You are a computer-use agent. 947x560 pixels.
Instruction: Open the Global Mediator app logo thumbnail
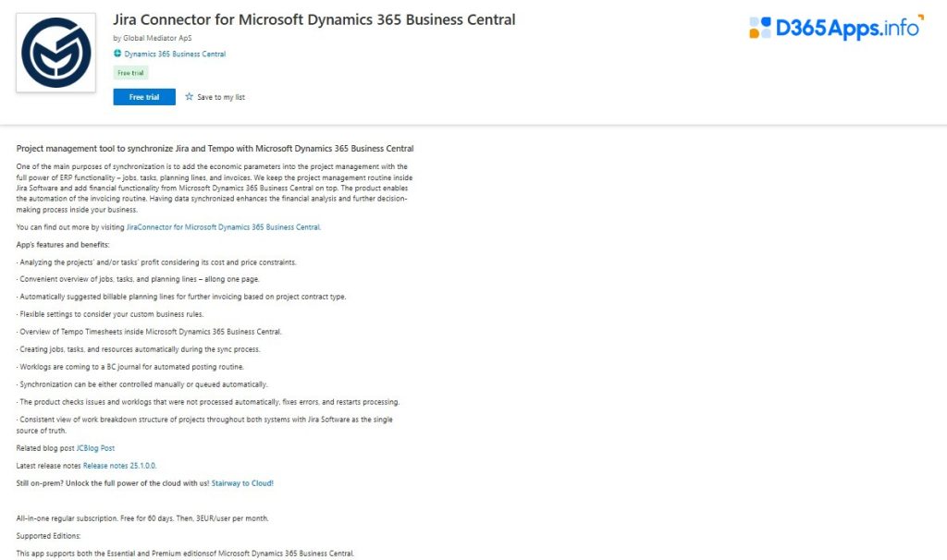pos(55,53)
